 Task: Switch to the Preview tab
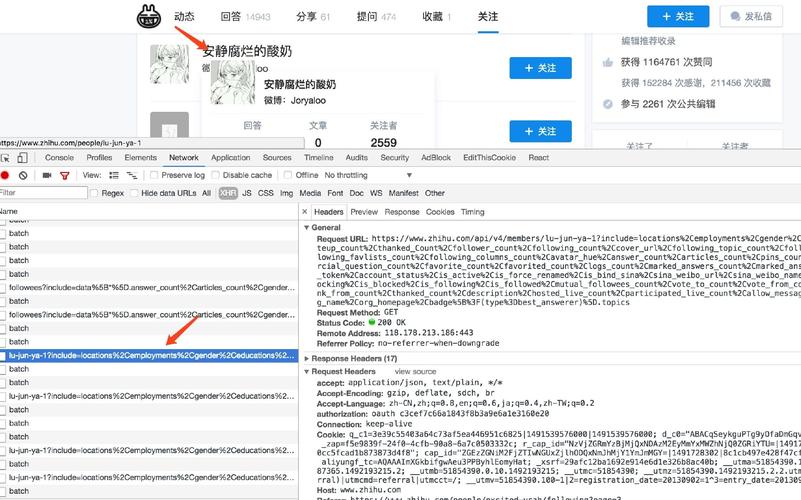pyautogui.click(x=364, y=212)
